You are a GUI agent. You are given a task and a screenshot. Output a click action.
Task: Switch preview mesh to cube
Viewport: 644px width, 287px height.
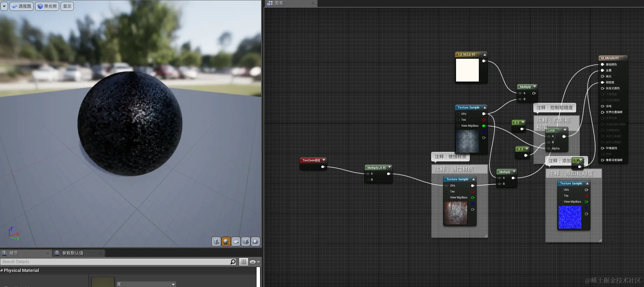tap(246, 241)
